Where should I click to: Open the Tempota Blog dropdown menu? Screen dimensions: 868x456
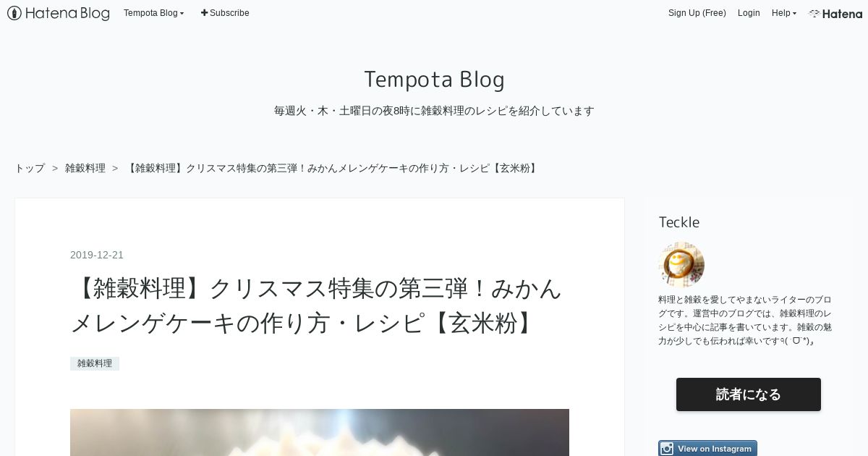pos(154,13)
